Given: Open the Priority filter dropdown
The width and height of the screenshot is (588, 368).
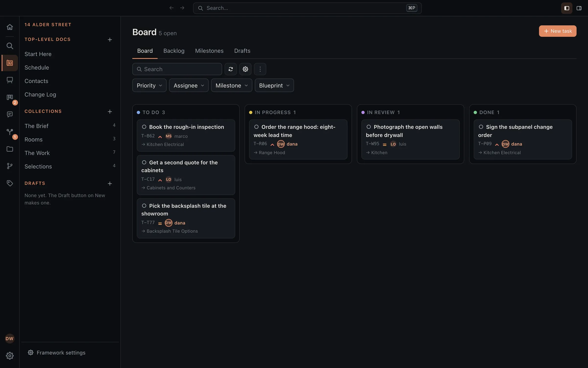Looking at the screenshot, I should point(149,85).
